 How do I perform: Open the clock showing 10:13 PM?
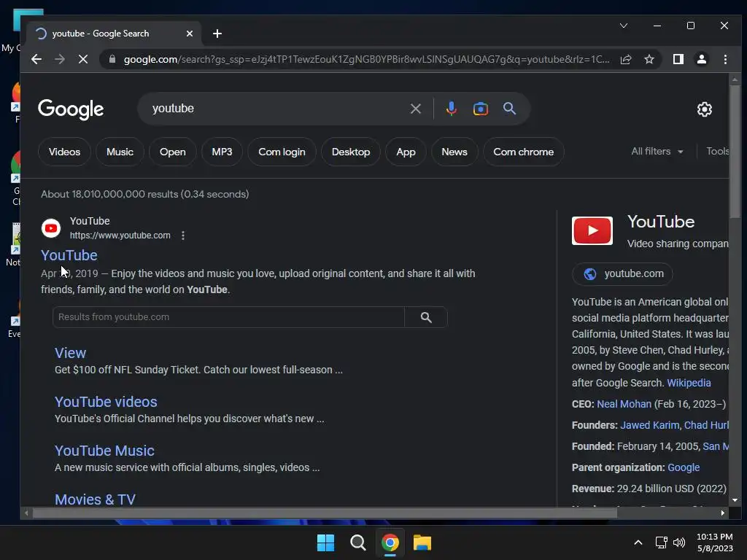[x=715, y=542]
